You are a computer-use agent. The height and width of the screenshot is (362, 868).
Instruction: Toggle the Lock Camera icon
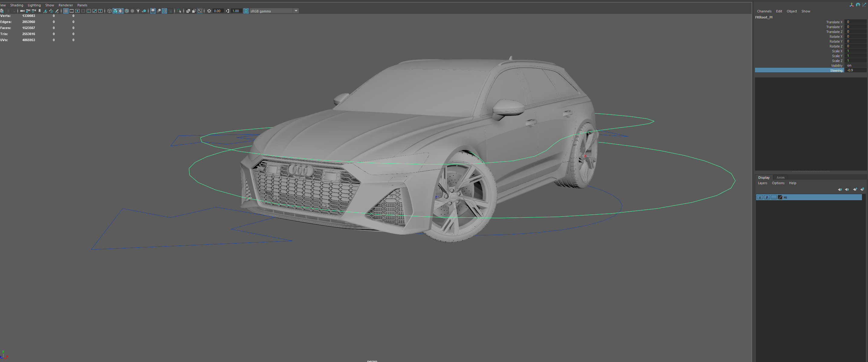click(28, 11)
